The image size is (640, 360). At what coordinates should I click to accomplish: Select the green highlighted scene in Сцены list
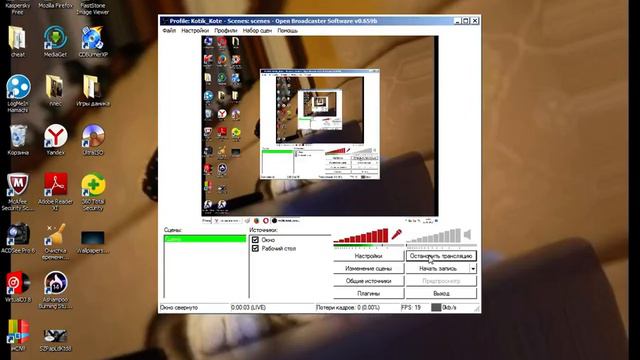point(205,239)
